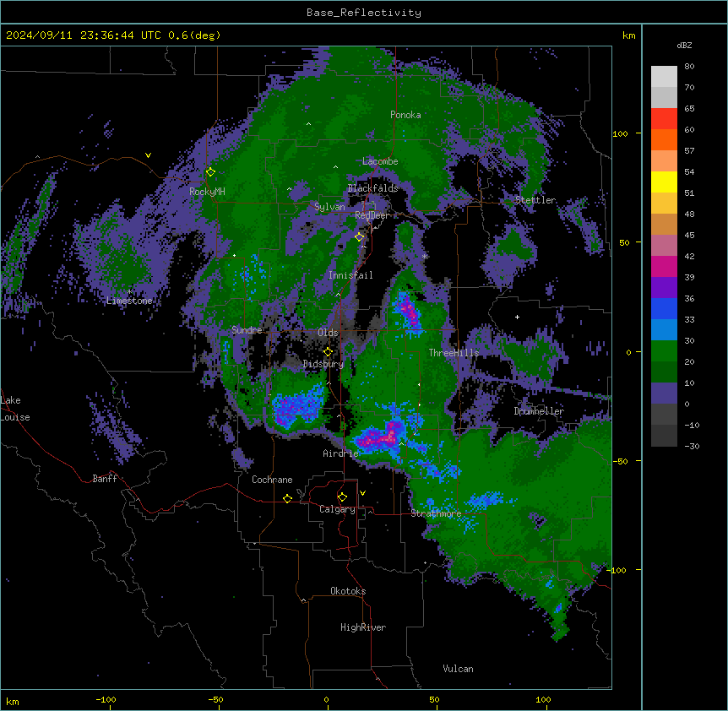Click the 80 value on the dBZ scale
This screenshot has height=711, width=728.
689,67
